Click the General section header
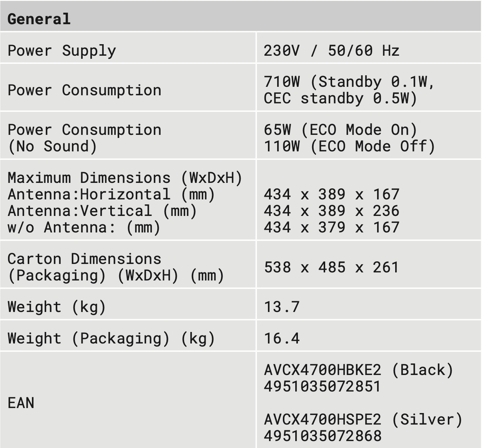This screenshot has width=482, height=448. 39,19
